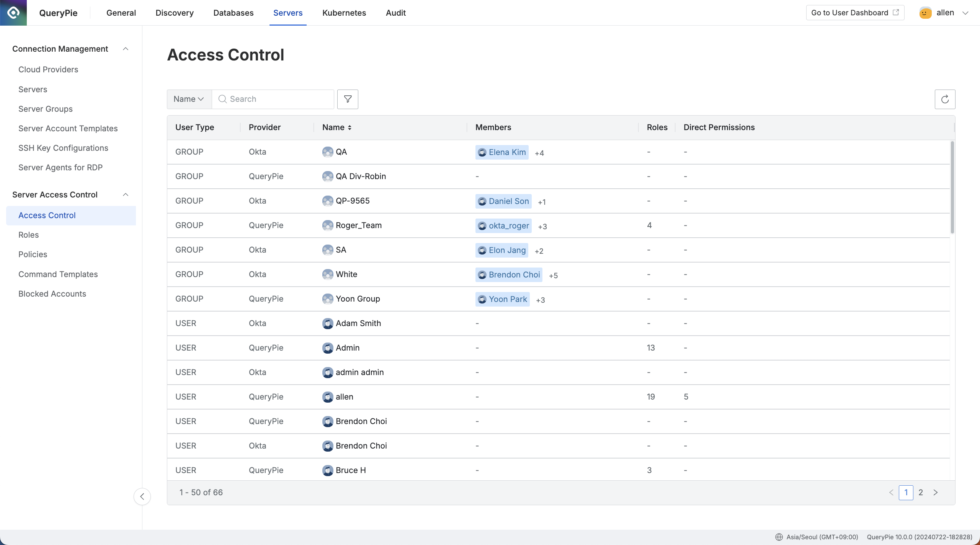980x545 pixels.
Task: Sort table by Name column arrows
Action: (350, 127)
